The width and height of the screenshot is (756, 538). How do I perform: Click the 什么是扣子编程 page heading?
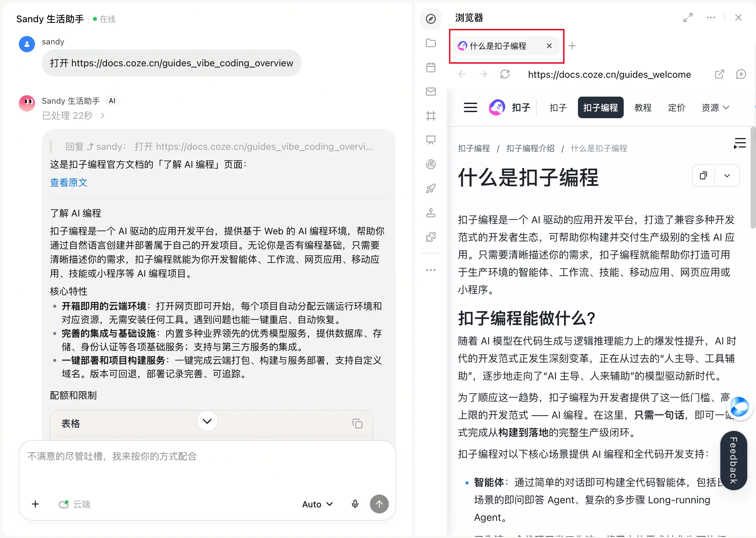(528, 177)
